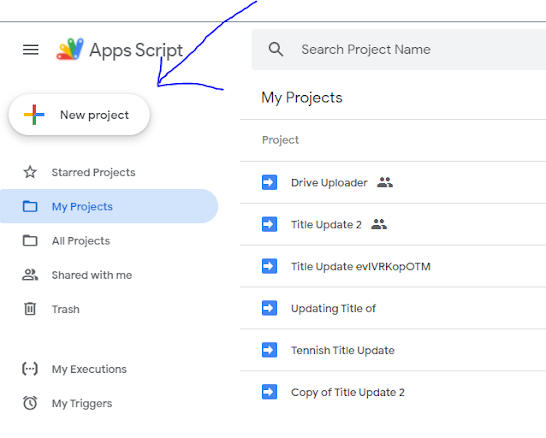Click the My Executions brackets icon
Viewport: 546px width, 438px height.
[30, 369]
